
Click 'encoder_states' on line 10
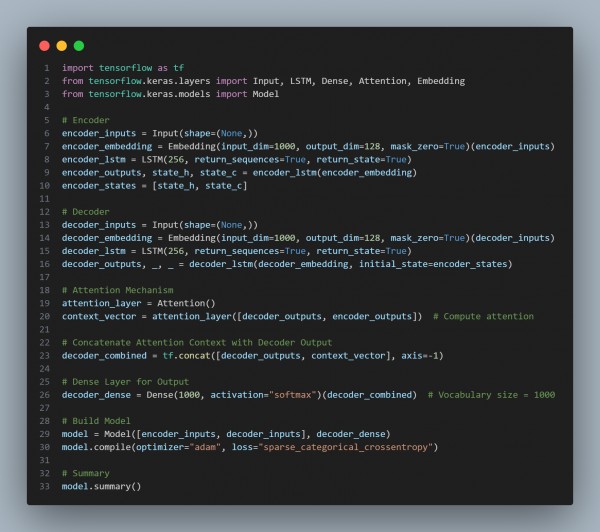coord(99,186)
